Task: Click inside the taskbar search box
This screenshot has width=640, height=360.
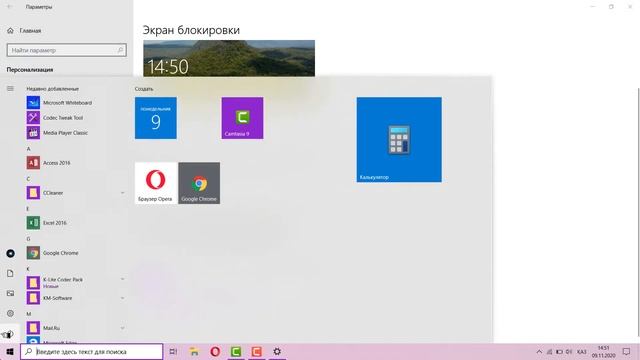Action: [91, 351]
